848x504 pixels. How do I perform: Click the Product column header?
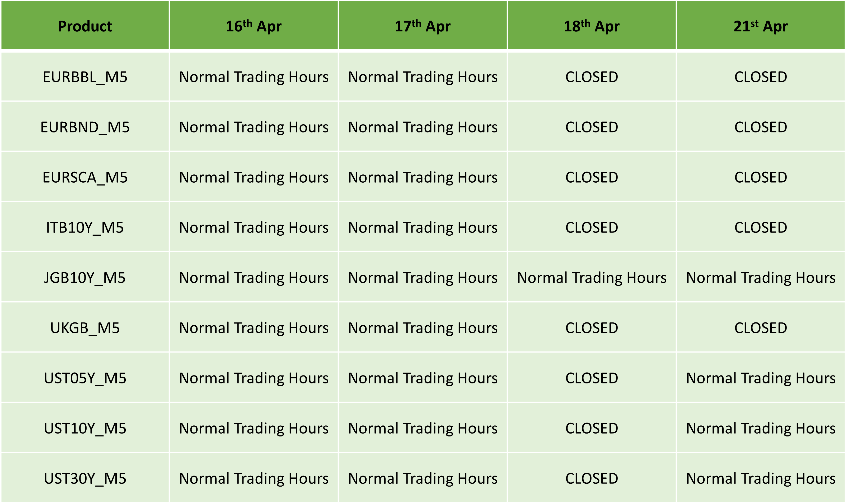coord(85,26)
